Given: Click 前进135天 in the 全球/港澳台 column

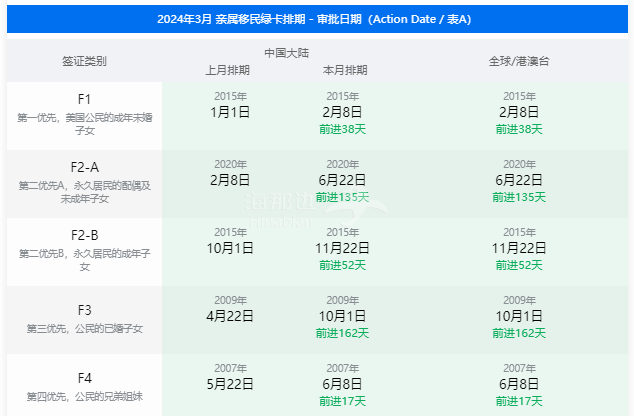Looking at the screenshot, I should pyautogui.click(x=518, y=197).
